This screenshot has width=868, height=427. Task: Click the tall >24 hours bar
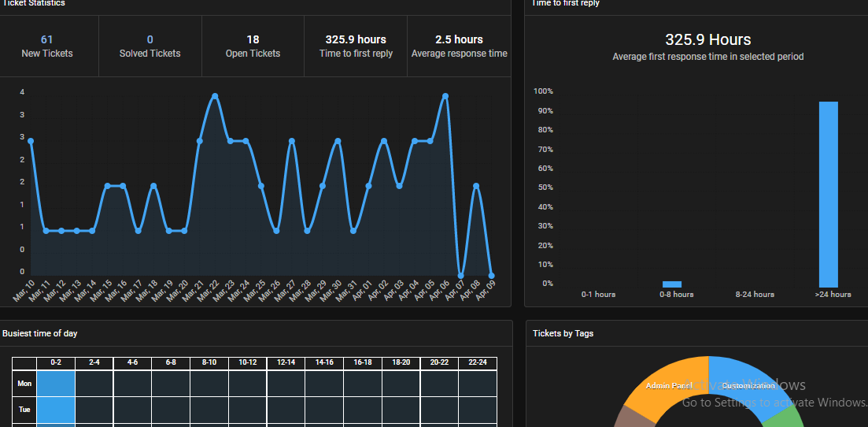(828, 194)
